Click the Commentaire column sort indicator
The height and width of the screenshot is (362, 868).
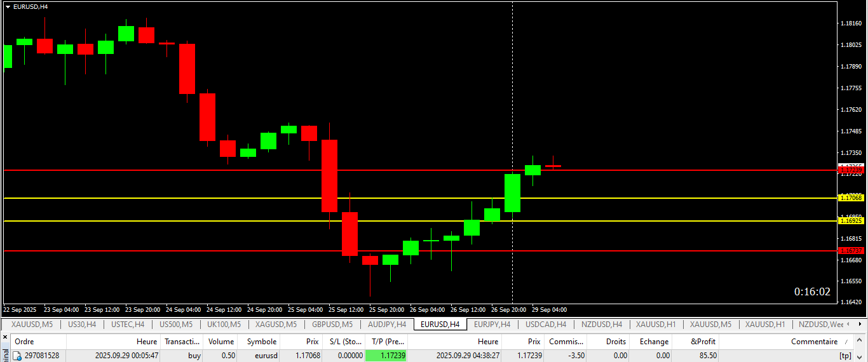[846, 342]
